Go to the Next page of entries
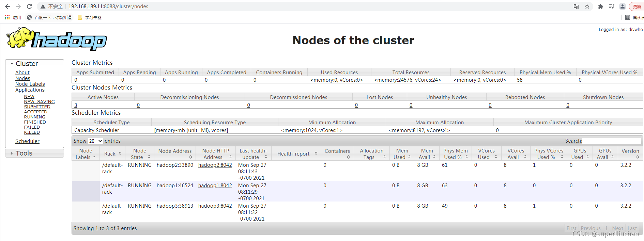644x241 pixels. pos(618,228)
